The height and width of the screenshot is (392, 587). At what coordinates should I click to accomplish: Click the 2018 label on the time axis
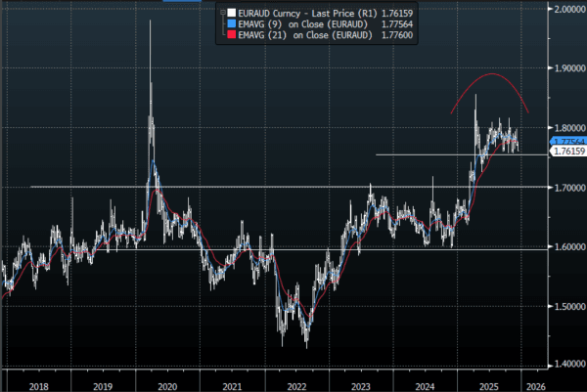tap(38, 387)
